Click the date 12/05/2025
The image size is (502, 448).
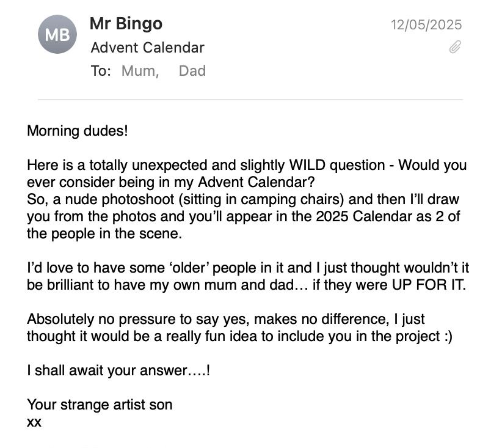click(x=426, y=25)
